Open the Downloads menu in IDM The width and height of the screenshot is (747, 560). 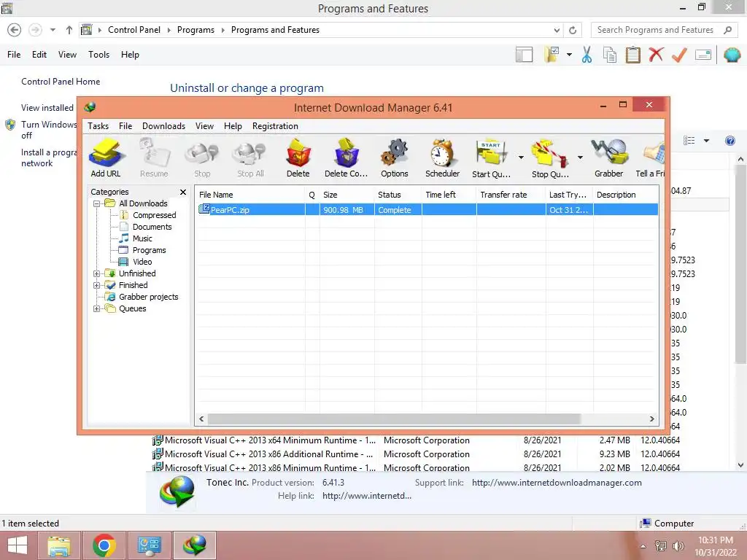(164, 126)
